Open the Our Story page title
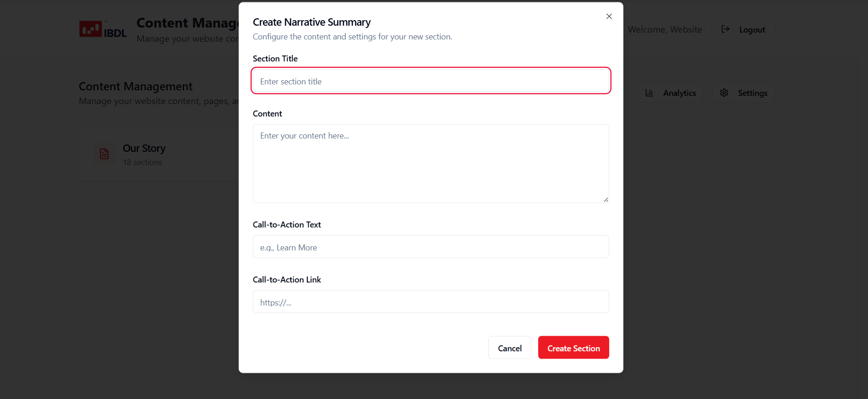Screen dimensions: 868x399 [x=144, y=149]
